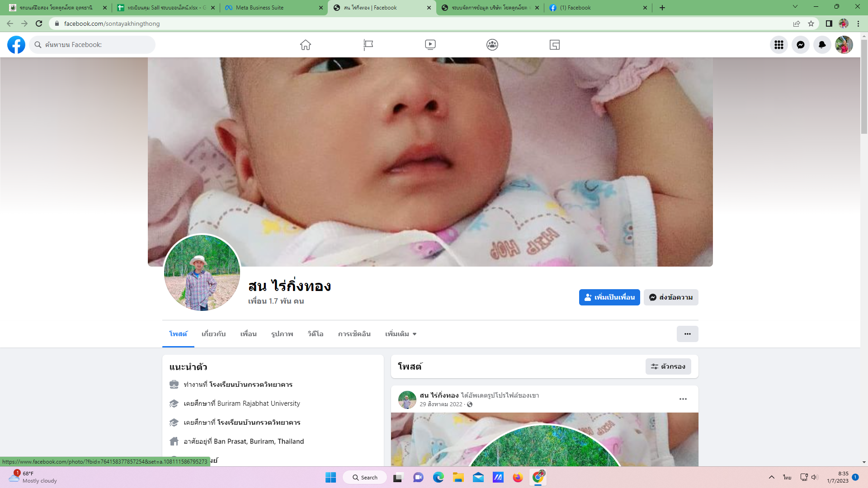The width and height of the screenshot is (868, 488).
Task: Expand the เพิ่มเติม dropdown tab
Action: tap(401, 334)
